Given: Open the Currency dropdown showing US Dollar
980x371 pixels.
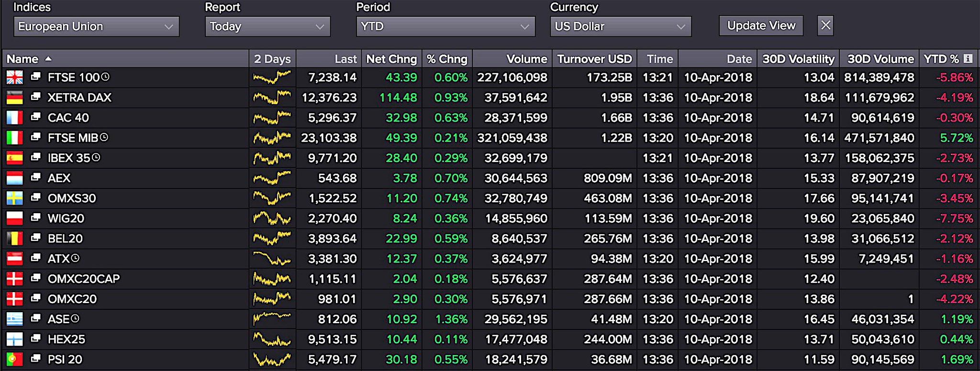Looking at the screenshot, I should (x=621, y=26).
